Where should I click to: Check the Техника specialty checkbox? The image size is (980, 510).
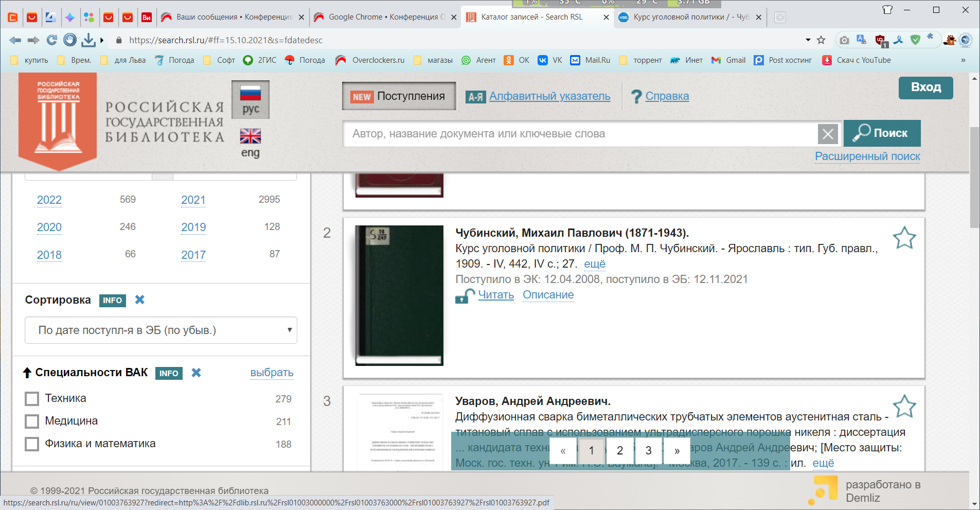32,399
